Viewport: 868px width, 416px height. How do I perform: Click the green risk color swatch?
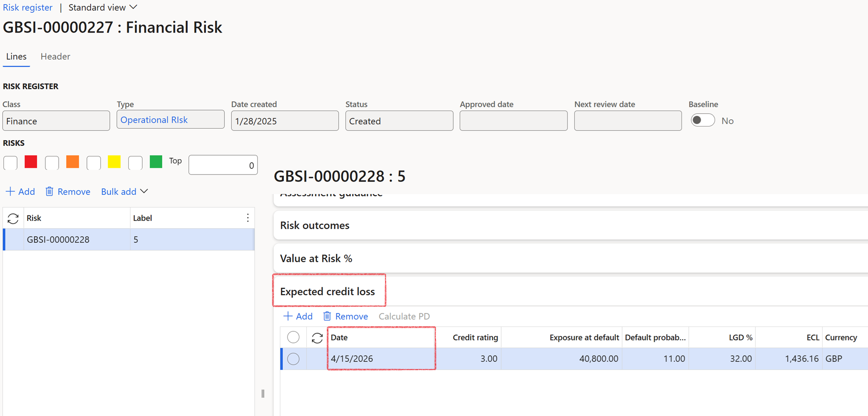tap(156, 162)
